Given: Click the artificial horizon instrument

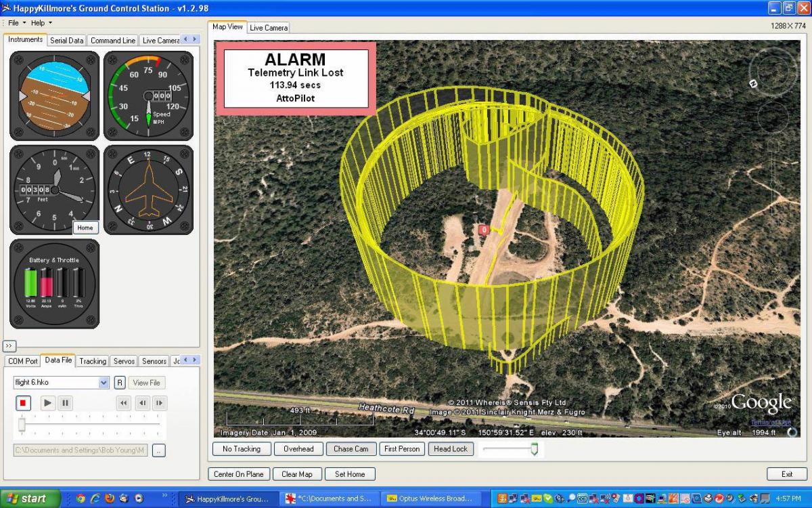Looking at the screenshot, I should (54, 96).
